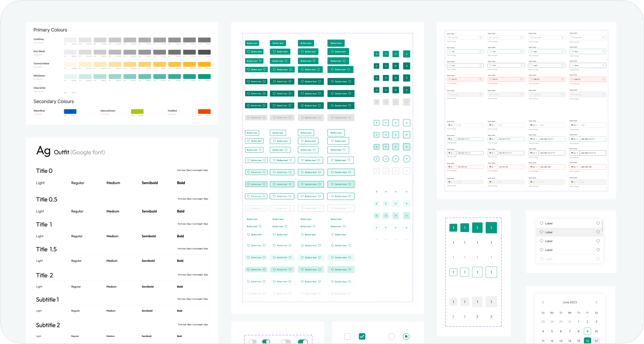
Task: Click the June 2023 month title
Action: (569, 302)
